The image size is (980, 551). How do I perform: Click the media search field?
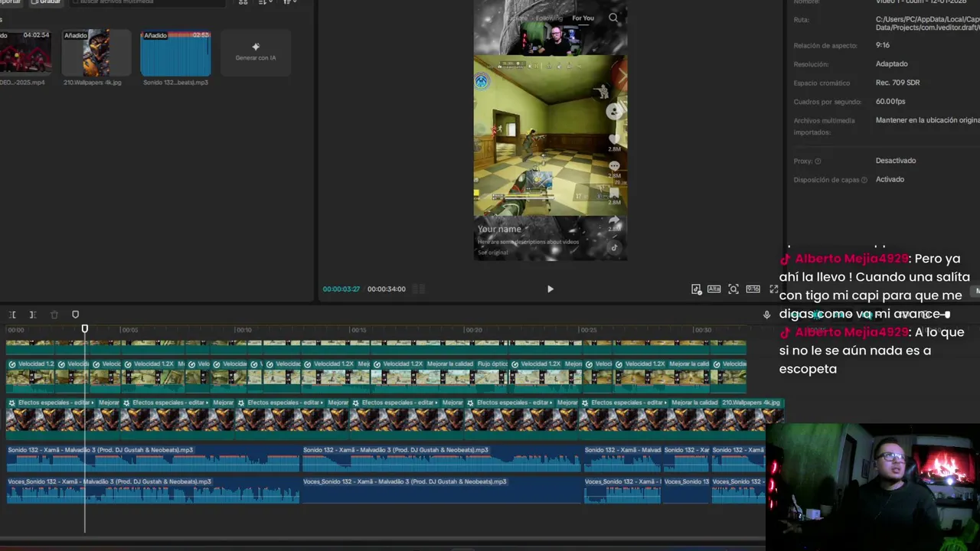[x=149, y=2]
